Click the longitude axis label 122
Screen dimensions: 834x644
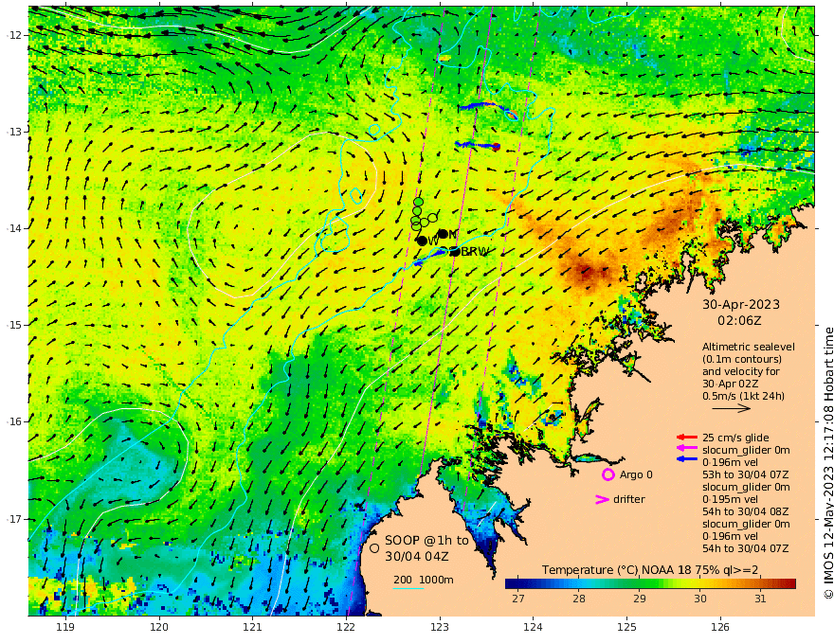pyautogui.click(x=346, y=627)
